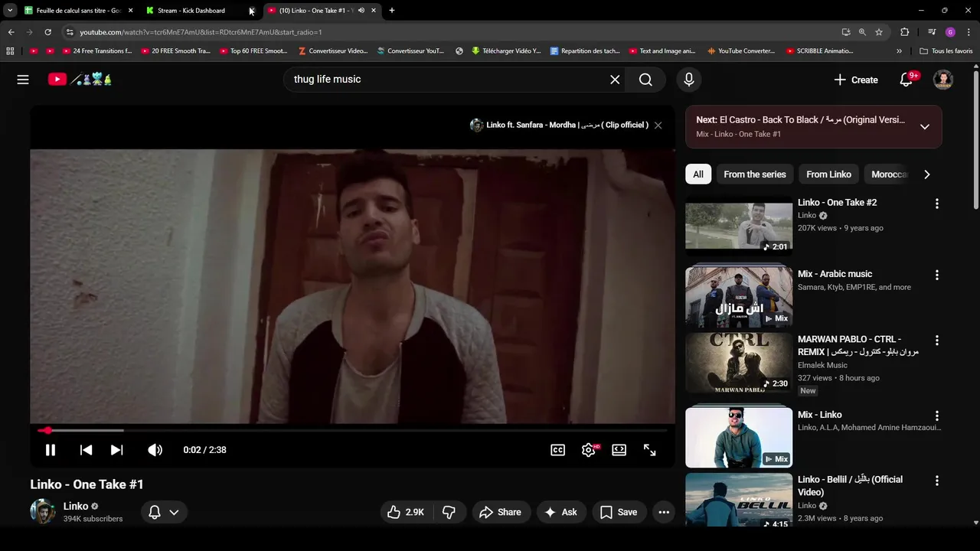Run search with the magnifier button

pos(645,80)
